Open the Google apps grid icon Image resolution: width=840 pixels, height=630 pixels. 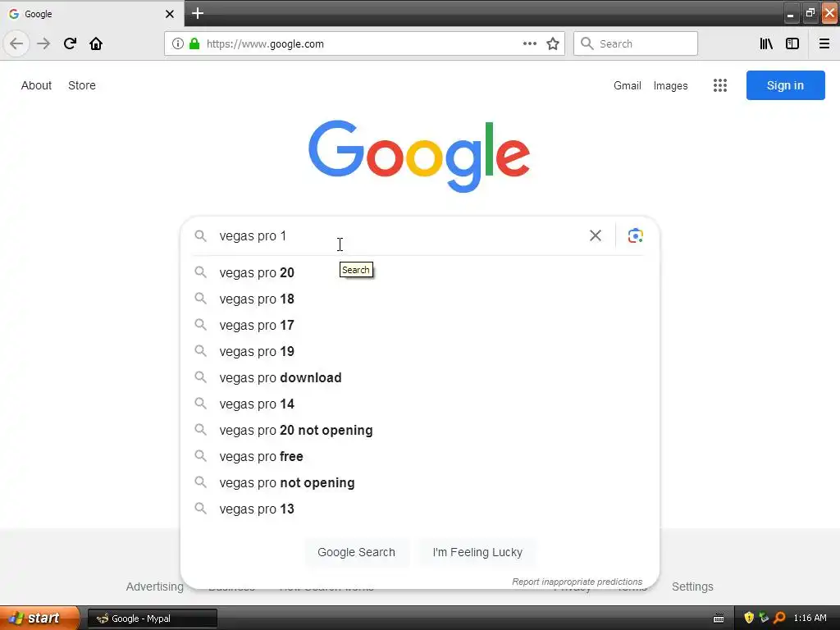[x=720, y=85]
